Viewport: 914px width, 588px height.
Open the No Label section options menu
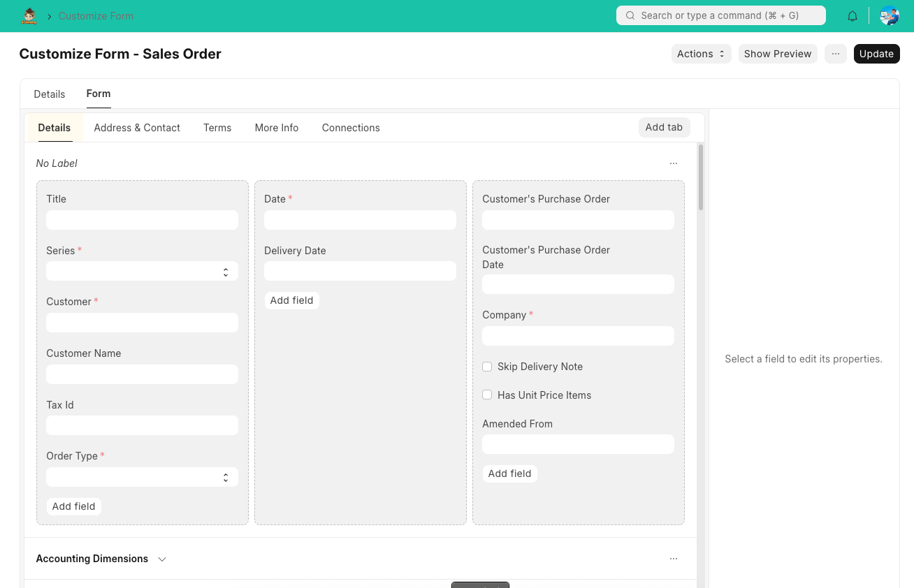(x=673, y=163)
